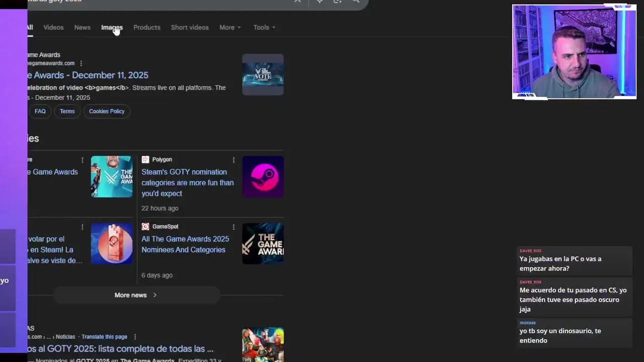Open GOTY 2025 lista completa result title
This screenshot has width=644, height=362.
[121, 349]
